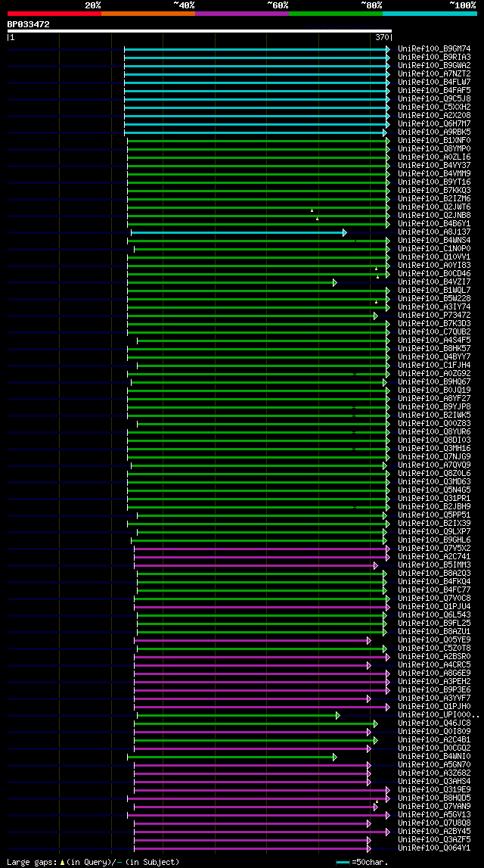Click the UniRef100_C7QUB2 label

(x=434, y=332)
